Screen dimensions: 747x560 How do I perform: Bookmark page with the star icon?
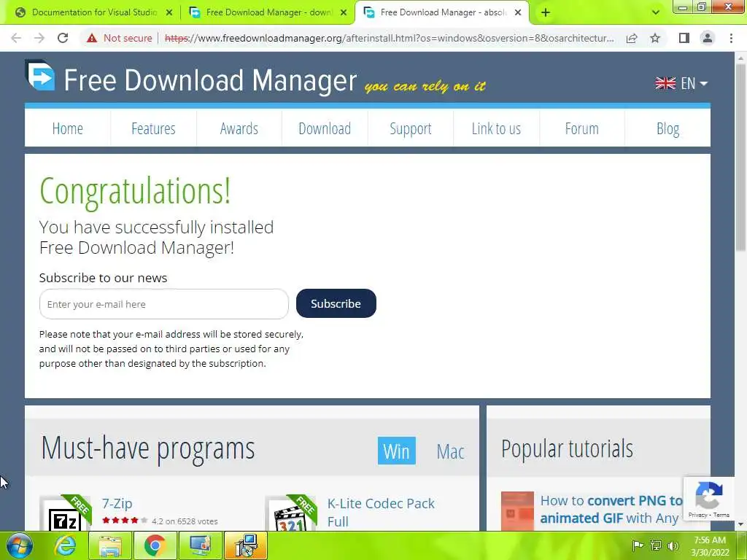[655, 38]
